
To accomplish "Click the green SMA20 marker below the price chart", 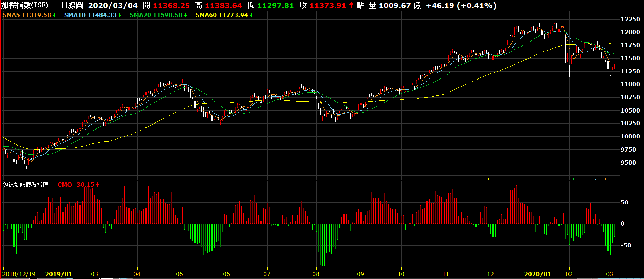I will [574, 178].
